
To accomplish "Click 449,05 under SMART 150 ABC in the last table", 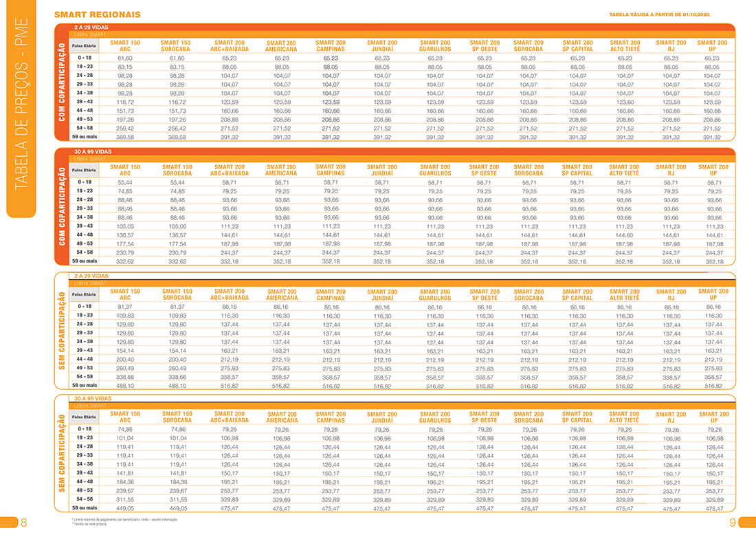I will point(125,508).
